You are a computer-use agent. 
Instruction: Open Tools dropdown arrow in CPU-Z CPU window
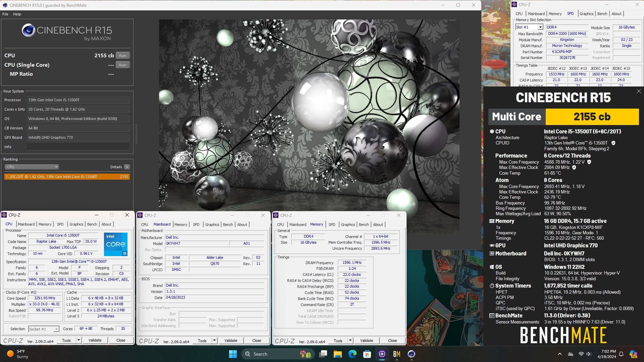pos(78,340)
